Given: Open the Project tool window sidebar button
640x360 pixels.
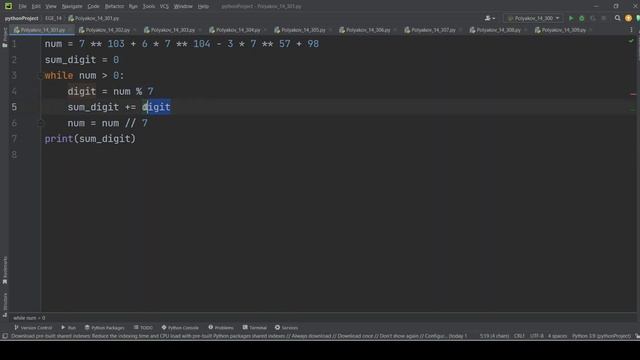Looking at the screenshot, I should click(4, 38).
